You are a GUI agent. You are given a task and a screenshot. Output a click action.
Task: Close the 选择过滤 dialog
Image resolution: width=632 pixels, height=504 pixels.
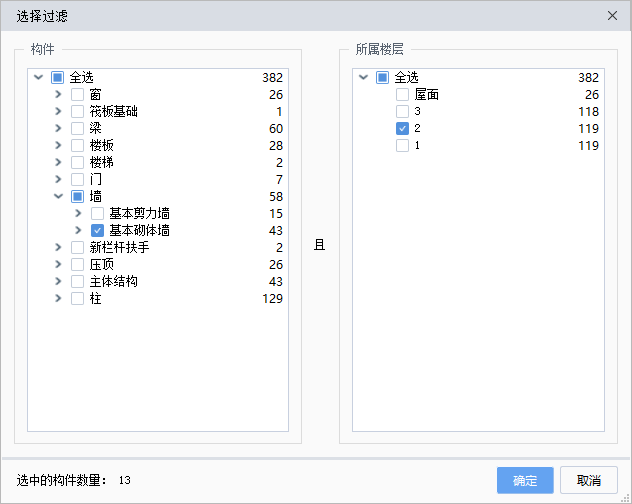pyautogui.click(x=612, y=16)
